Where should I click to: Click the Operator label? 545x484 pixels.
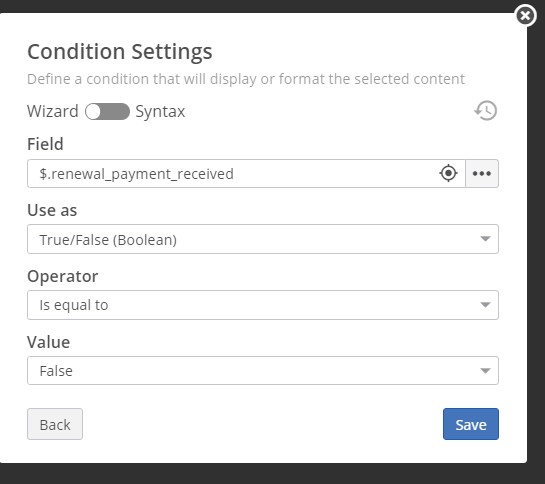click(x=63, y=276)
